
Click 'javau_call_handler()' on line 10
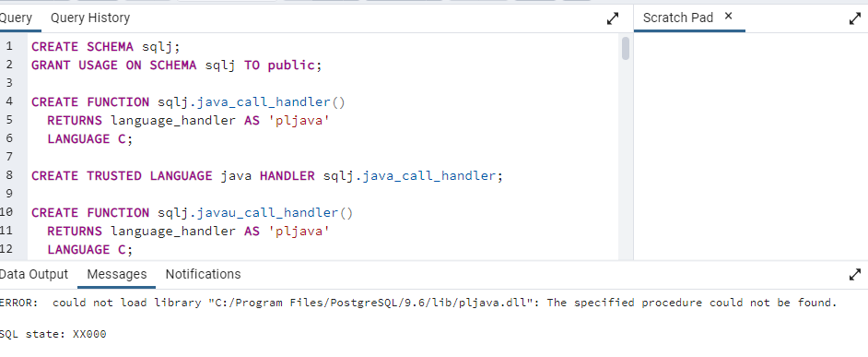coord(275,213)
